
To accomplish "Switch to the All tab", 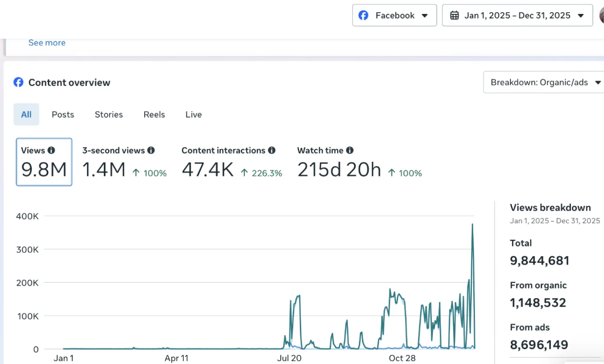I will (x=26, y=114).
